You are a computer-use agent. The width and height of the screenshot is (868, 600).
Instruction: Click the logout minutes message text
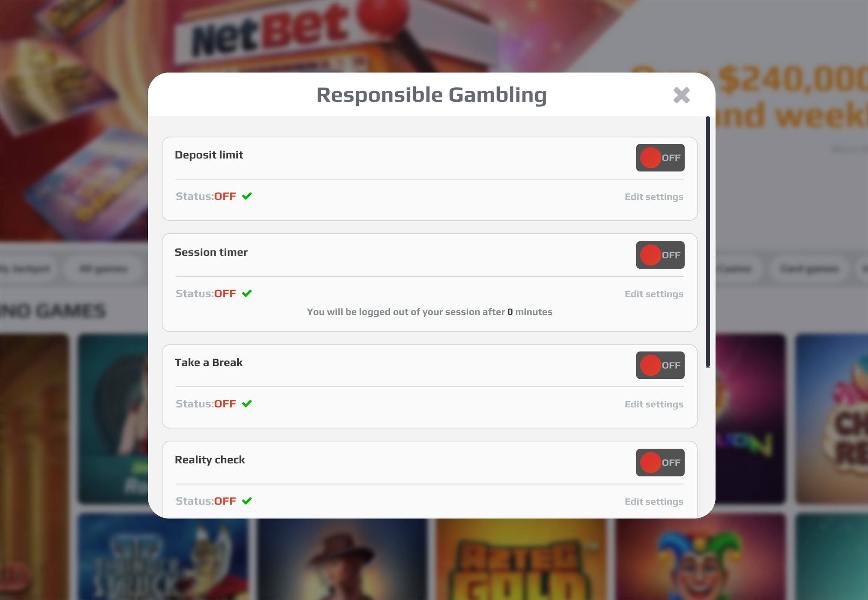coord(429,312)
